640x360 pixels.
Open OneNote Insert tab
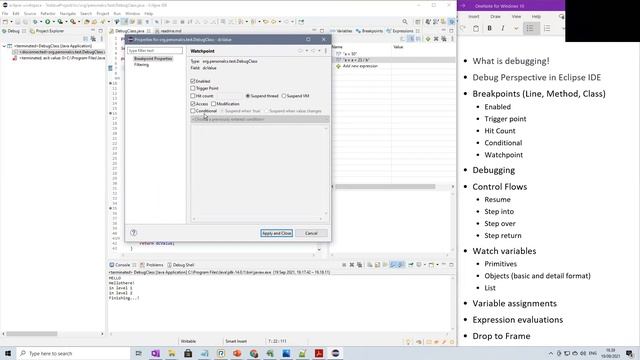474,17
